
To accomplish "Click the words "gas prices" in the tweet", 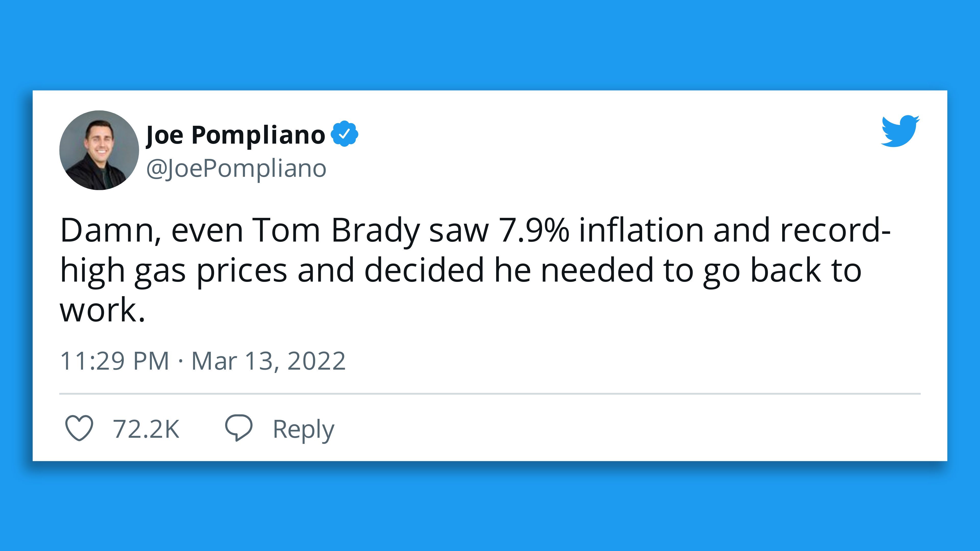I will [x=212, y=271].
